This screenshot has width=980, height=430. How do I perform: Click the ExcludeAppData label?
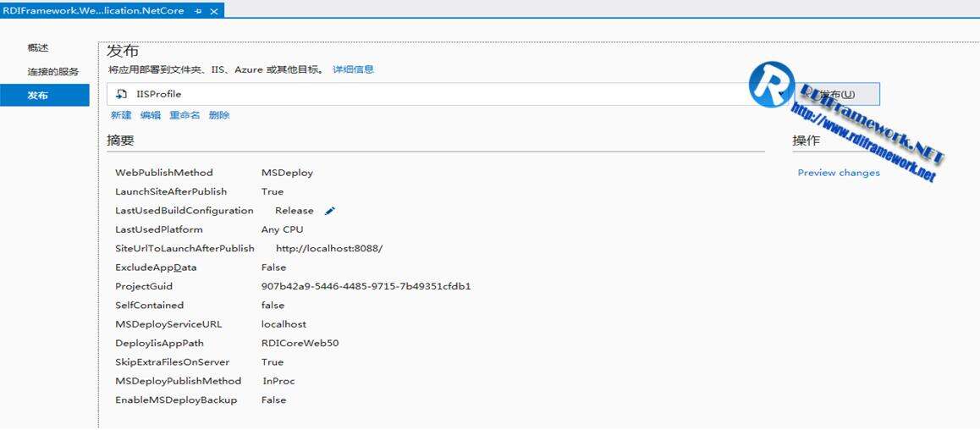tap(156, 267)
